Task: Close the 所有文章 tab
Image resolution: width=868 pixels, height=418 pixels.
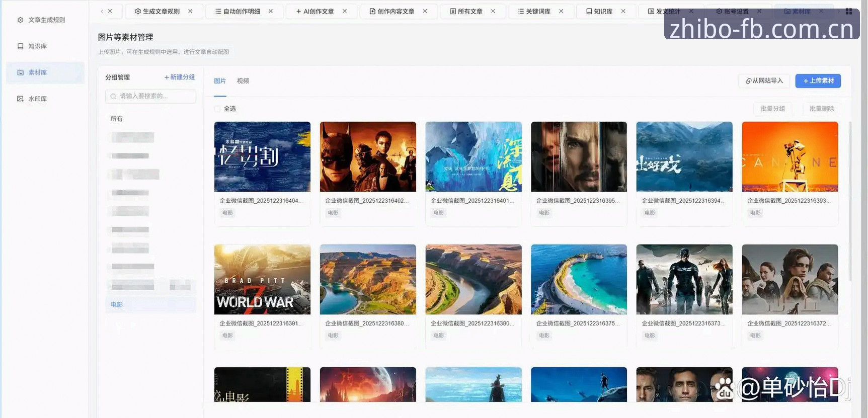Action: [493, 11]
